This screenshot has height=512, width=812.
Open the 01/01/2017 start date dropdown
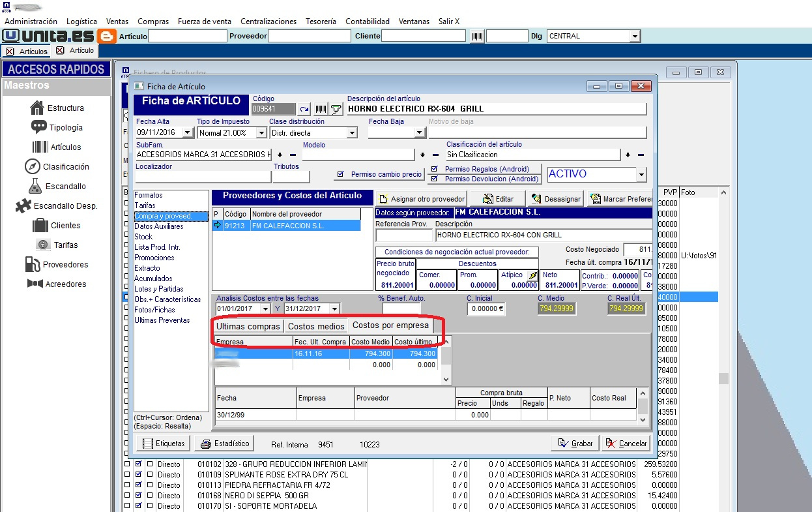[x=265, y=309]
